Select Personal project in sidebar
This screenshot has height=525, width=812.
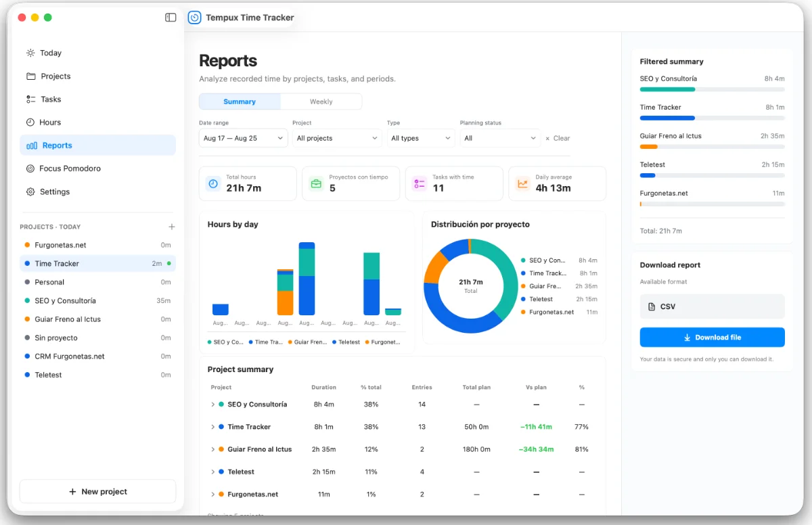tap(97, 282)
